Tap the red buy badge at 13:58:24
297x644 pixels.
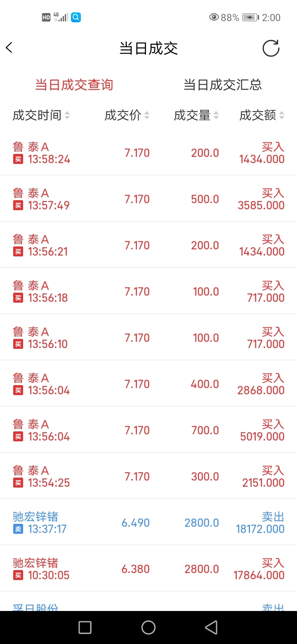(x=18, y=159)
